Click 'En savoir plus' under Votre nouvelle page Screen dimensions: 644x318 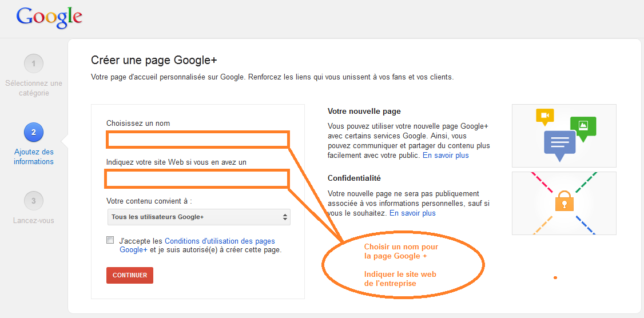(x=446, y=156)
